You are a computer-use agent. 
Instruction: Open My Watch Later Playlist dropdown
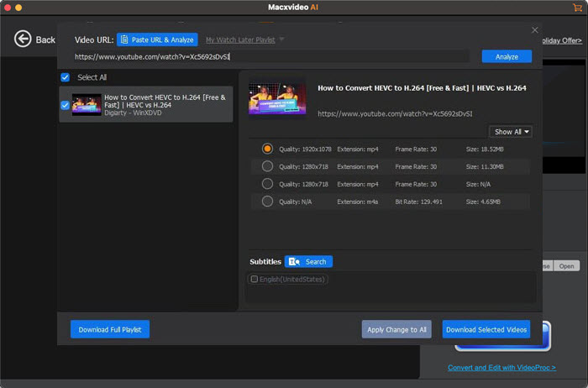[x=244, y=39]
